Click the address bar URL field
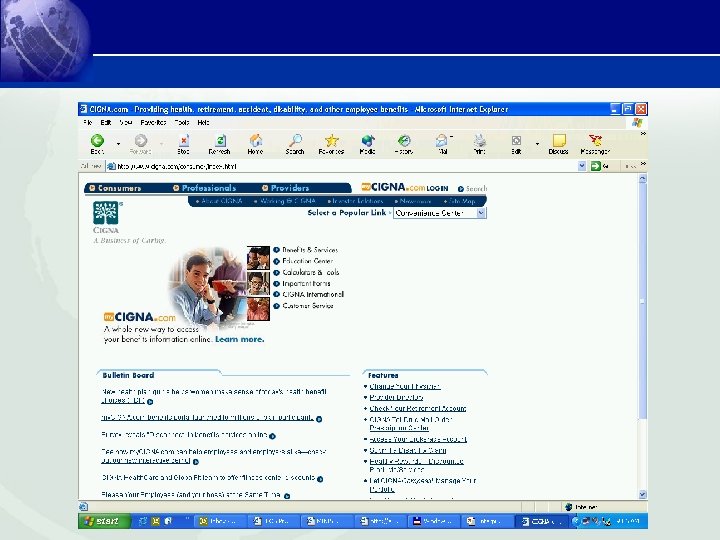Viewport: 720px width, 540px height. point(342,166)
